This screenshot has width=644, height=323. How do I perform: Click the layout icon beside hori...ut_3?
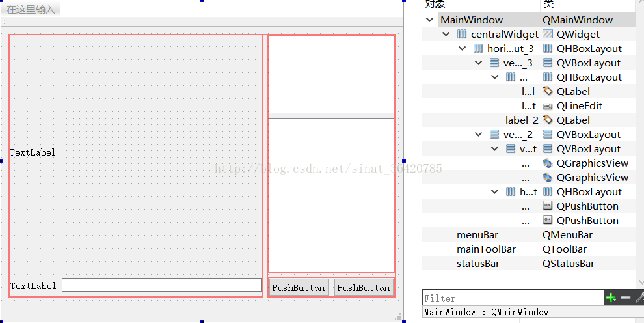(478, 48)
